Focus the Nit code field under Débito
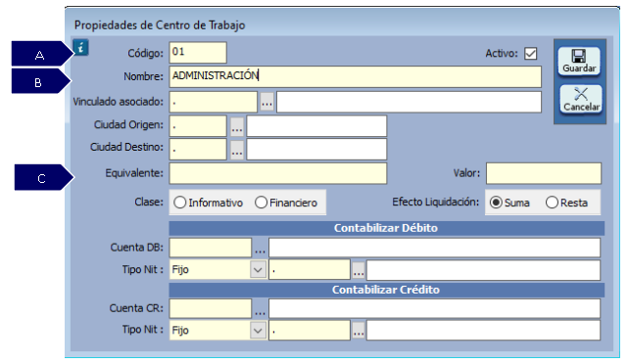 tap(310, 269)
